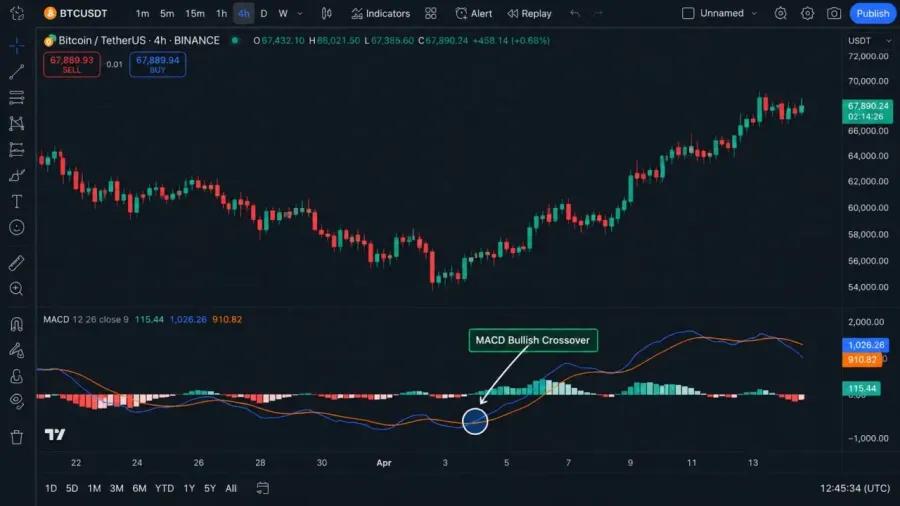Click the MACD 1,026.26 blue value label

[x=866, y=345]
